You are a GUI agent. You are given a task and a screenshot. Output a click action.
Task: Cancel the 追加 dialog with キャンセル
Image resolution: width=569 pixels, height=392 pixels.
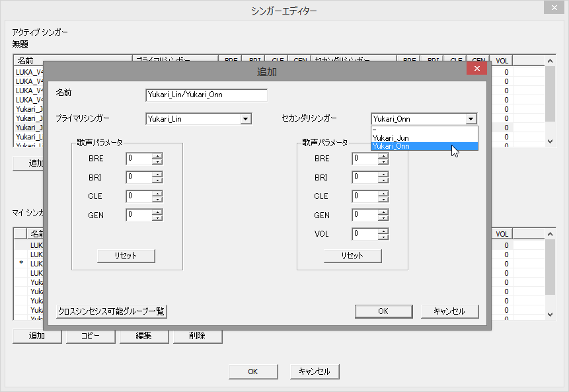coord(449,311)
